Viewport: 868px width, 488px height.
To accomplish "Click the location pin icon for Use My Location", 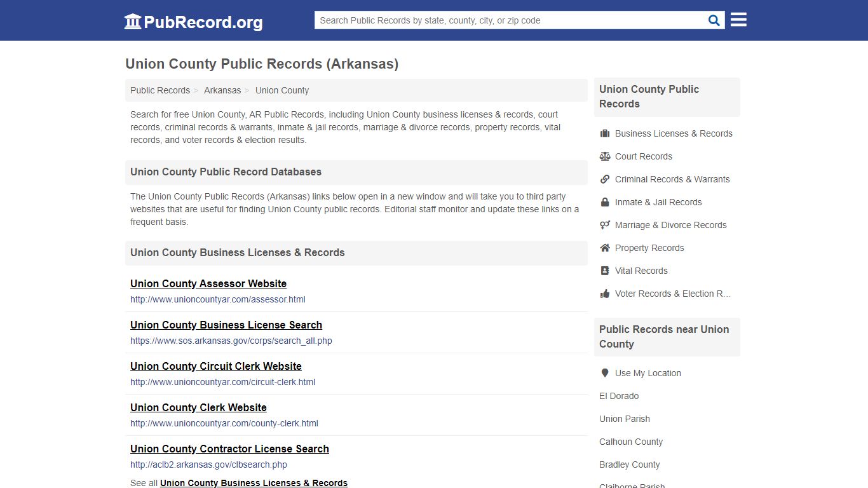I will [605, 373].
